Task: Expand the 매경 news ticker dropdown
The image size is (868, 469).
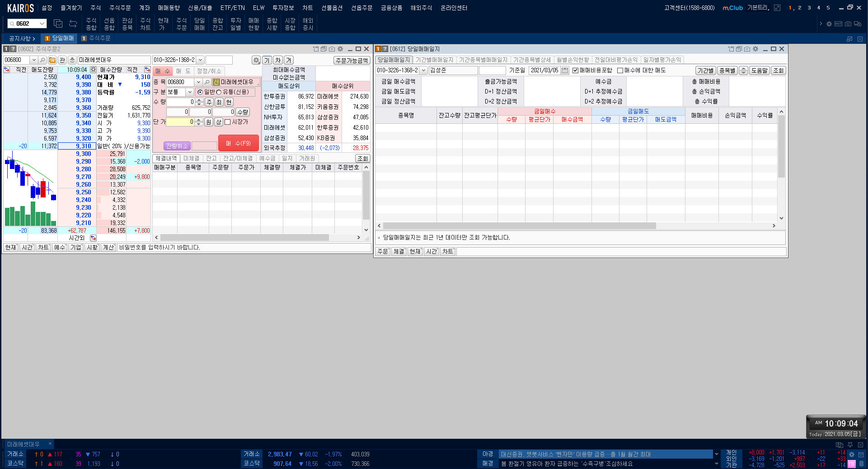Action: point(717,464)
